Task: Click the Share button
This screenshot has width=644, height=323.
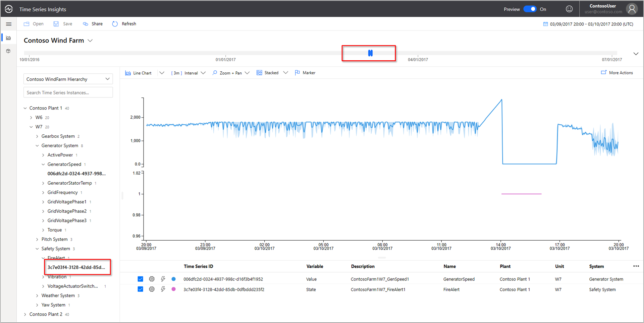Action: coord(93,24)
